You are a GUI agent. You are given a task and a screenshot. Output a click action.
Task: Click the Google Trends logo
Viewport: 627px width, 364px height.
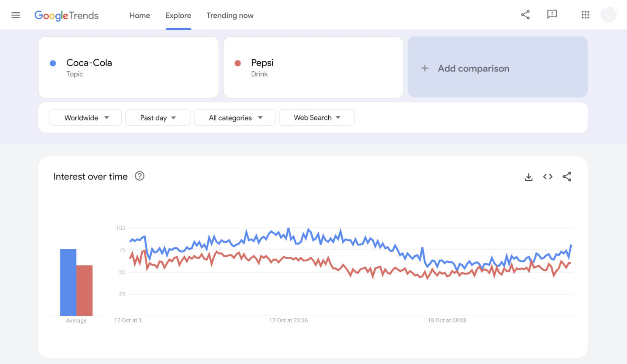pyautogui.click(x=66, y=16)
